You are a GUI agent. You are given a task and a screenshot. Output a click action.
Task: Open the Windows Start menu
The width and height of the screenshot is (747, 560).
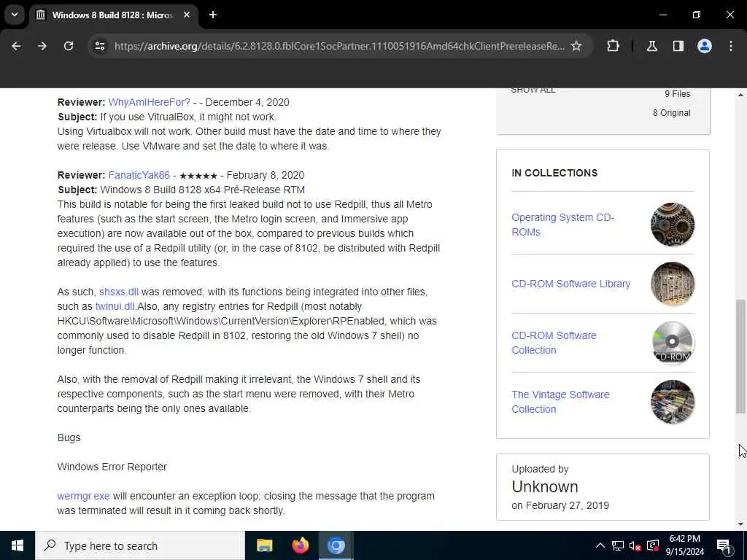click(18, 545)
